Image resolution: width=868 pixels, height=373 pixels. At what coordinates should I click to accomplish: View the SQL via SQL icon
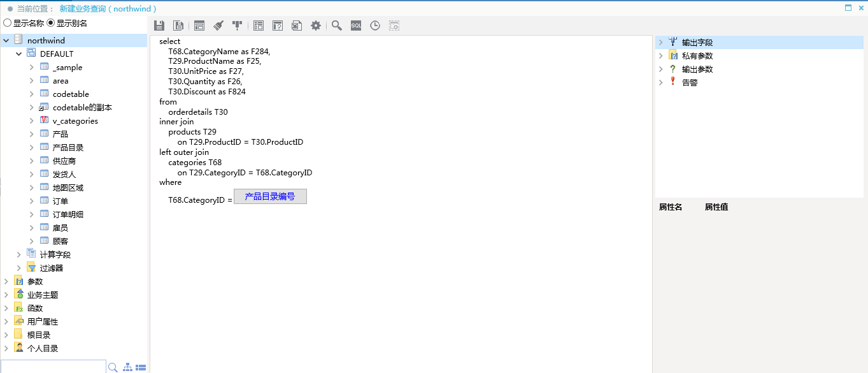pyautogui.click(x=356, y=26)
